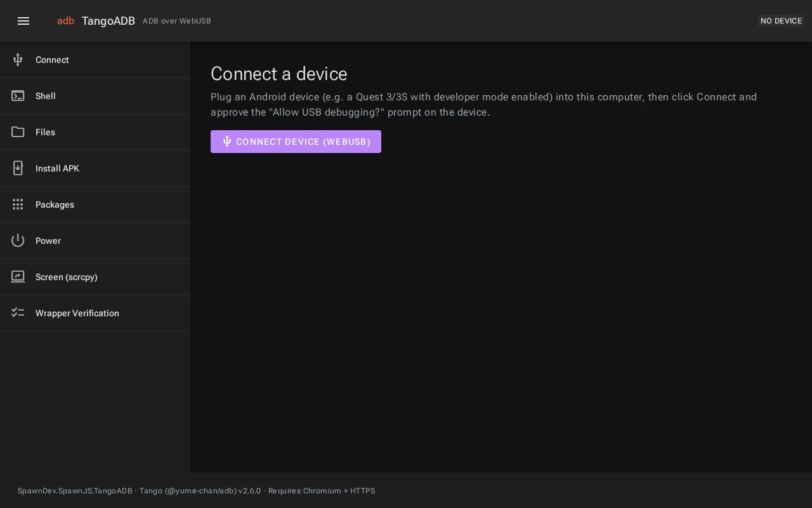Click the USB icon beside Connect
The image size is (812, 508).
pyautogui.click(x=18, y=60)
